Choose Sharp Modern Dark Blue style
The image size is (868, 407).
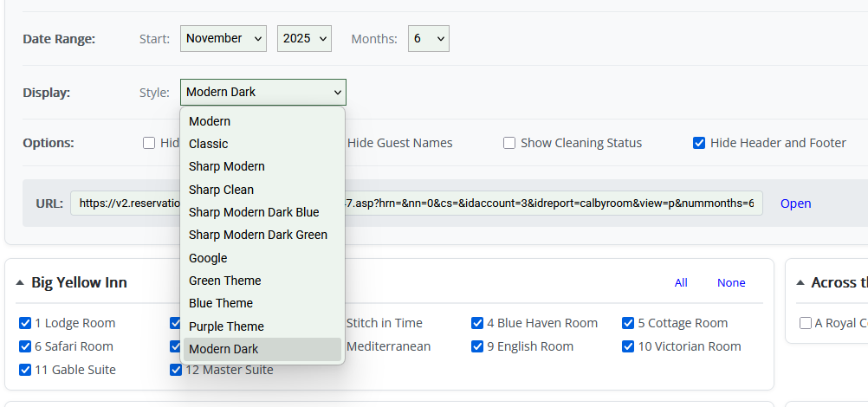click(x=254, y=212)
